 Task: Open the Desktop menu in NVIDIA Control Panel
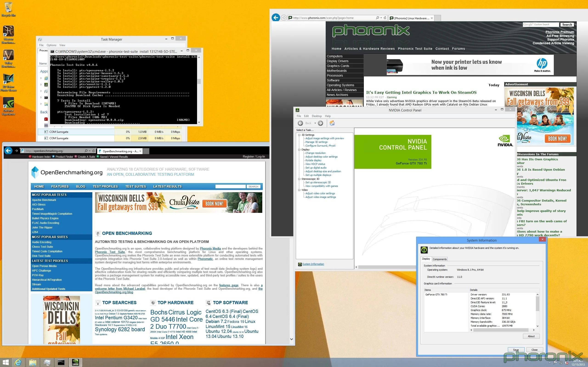(317, 116)
